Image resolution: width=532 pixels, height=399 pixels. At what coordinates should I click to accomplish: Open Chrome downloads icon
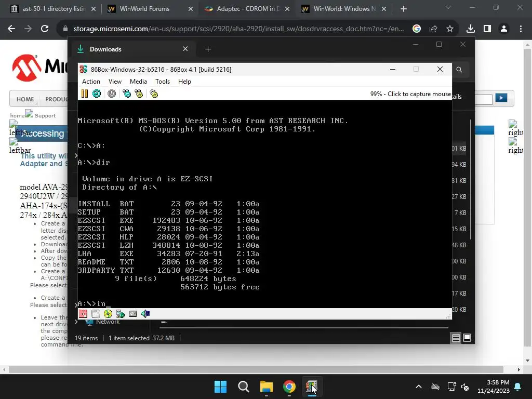(x=470, y=29)
